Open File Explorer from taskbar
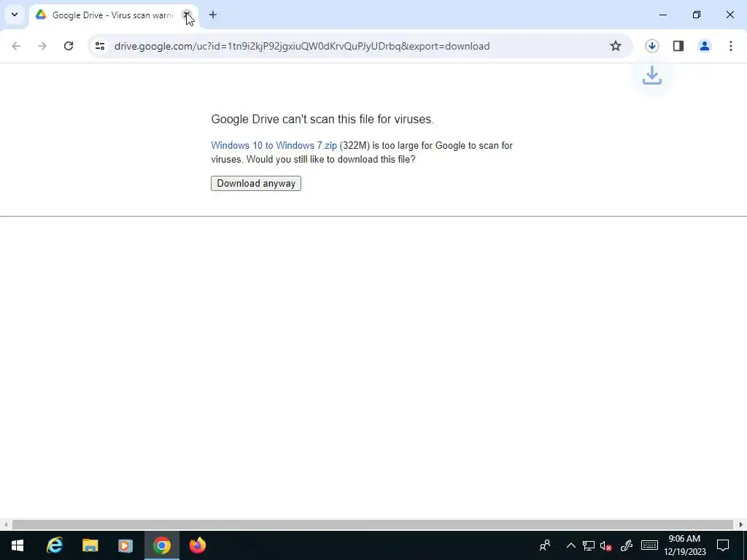Screen dimensions: 747x560 [90, 545]
